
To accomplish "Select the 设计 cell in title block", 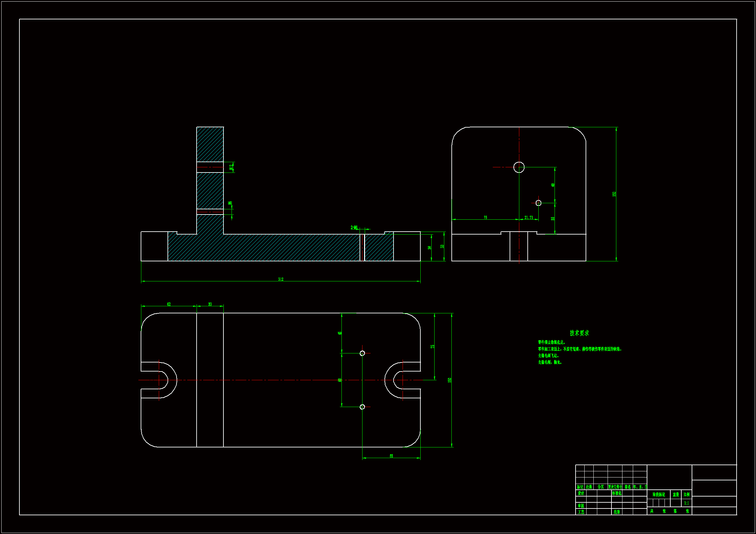I will click(x=581, y=493).
